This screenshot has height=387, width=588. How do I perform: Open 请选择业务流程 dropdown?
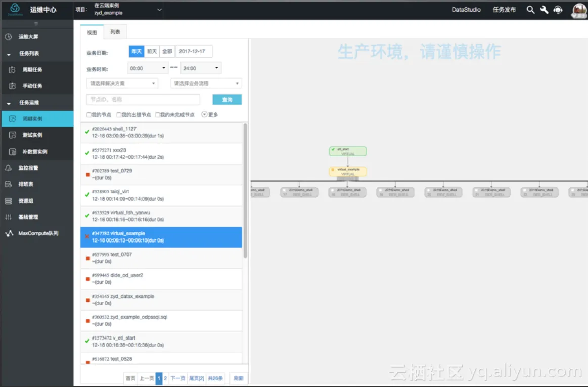coord(206,83)
